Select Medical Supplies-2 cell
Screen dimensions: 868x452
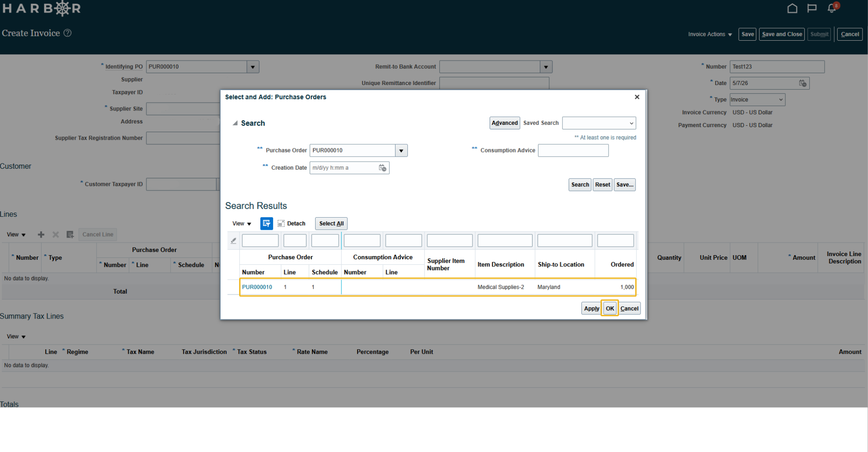coord(500,287)
